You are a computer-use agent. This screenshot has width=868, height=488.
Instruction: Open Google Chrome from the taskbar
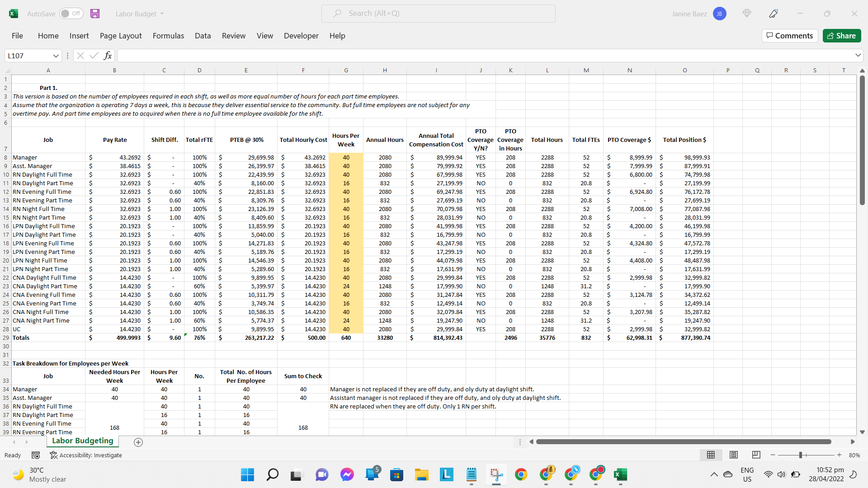click(521, 474)
